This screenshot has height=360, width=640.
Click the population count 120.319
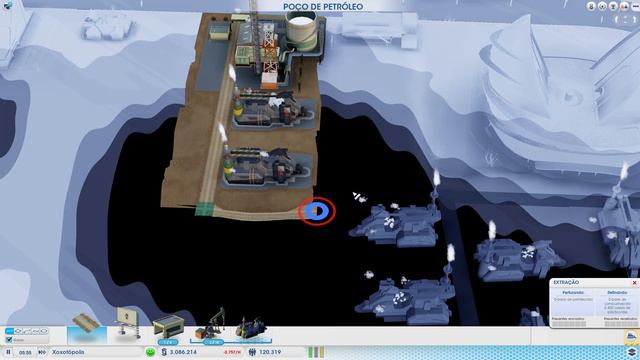(x=270, y=352)
